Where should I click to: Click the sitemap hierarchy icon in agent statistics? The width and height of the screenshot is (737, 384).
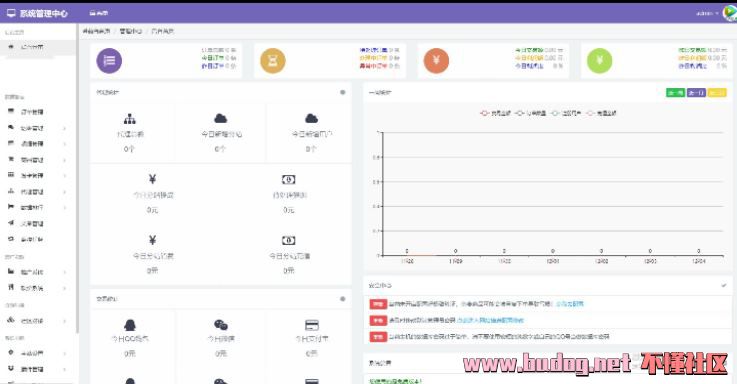pos(129,118)
